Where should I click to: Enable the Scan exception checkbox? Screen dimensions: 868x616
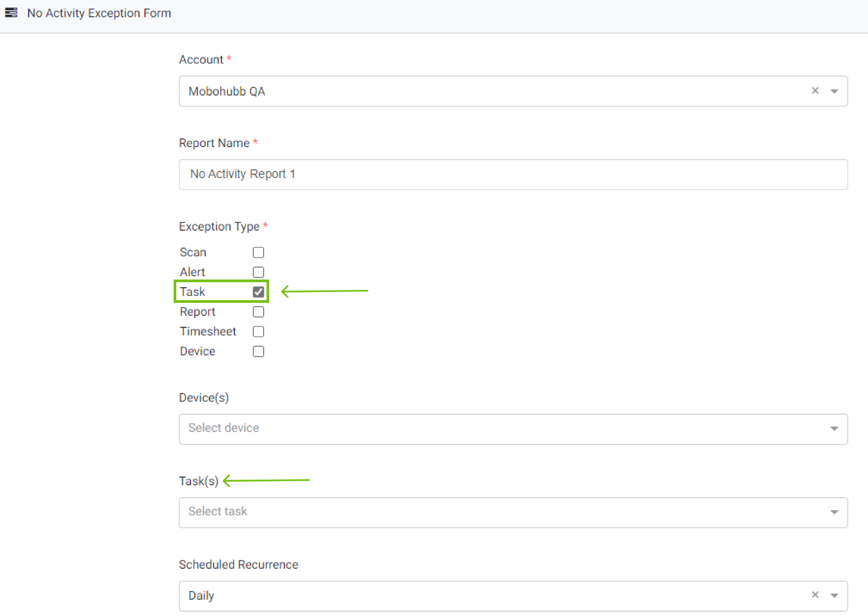(x=258, y=252)
